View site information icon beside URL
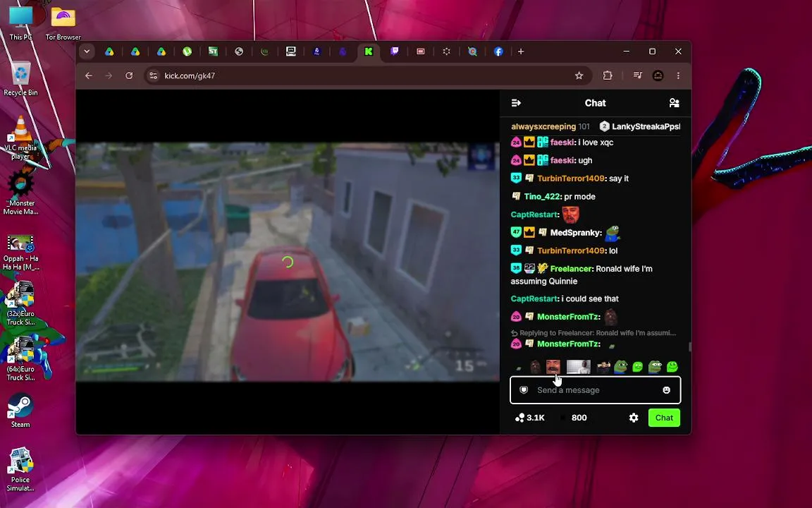 click(153, 75)
